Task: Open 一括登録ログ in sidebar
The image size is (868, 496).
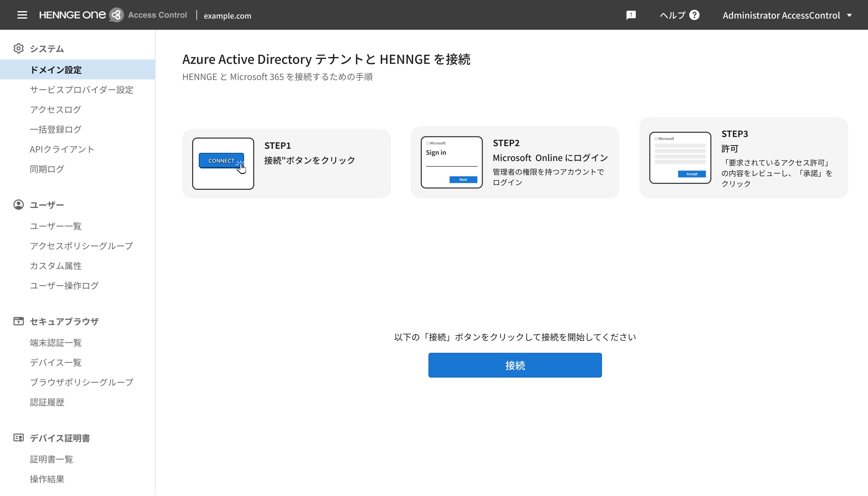Action: (x=55, y=129)
